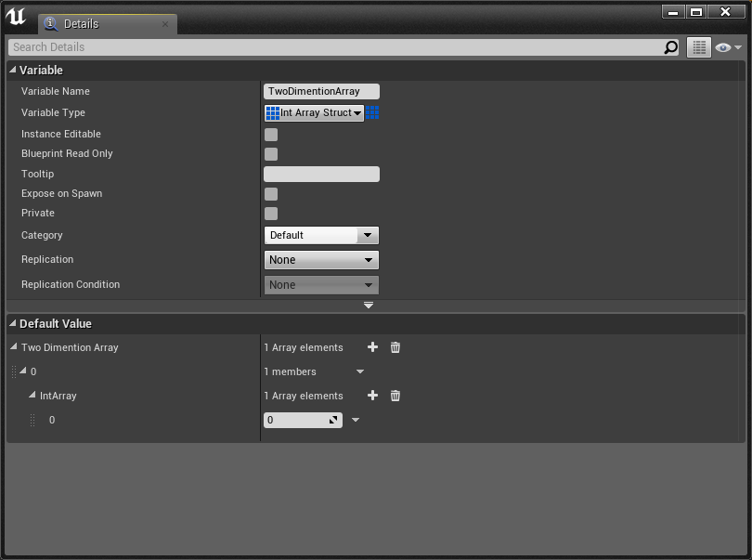The height and width of the screenshot is (560, 752).
Task: Open options arrow for IntArray value 0
Action: (356, 420)
